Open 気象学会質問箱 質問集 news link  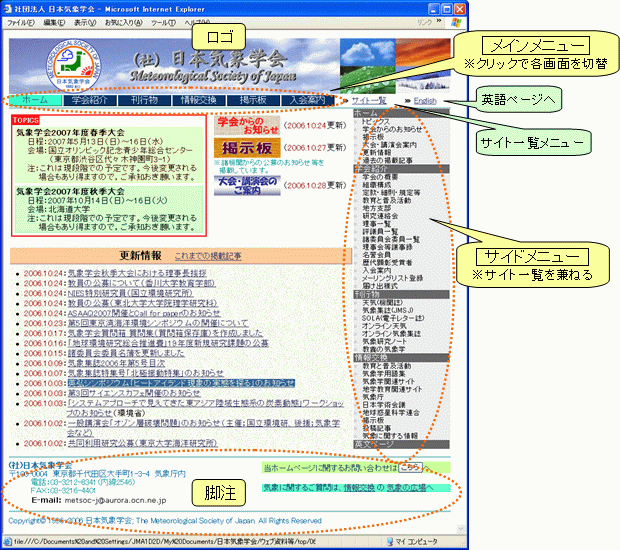(x=165, y=333)
